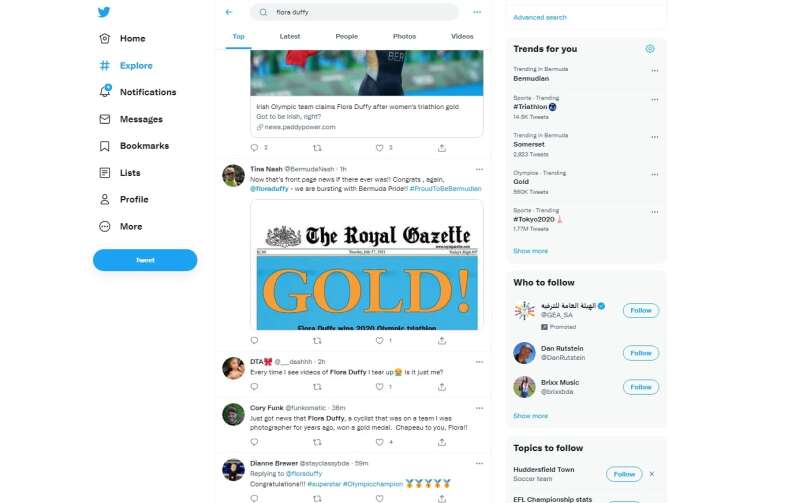799x503 pixels.
Task: Go back using the arrow icon
Action: pos(229,12)
